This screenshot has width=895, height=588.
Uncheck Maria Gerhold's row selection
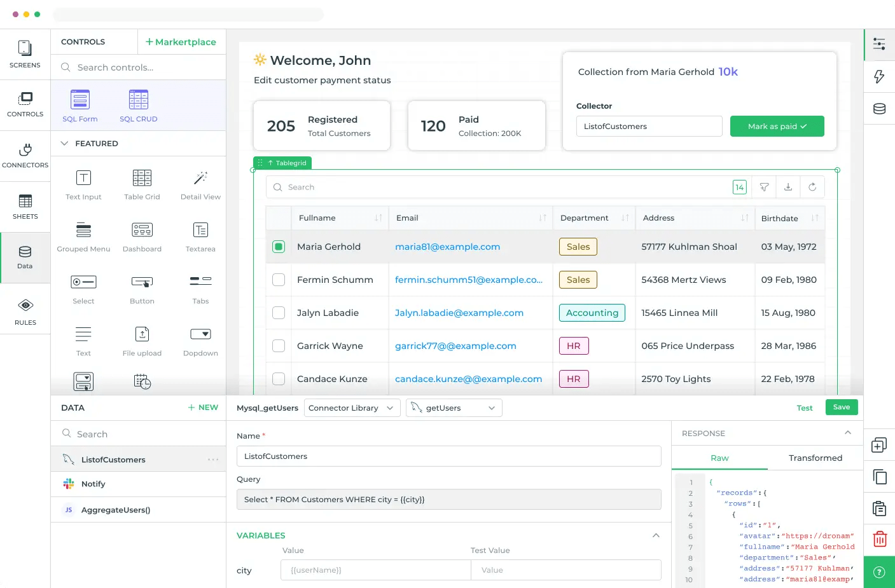tap(278, 247)
